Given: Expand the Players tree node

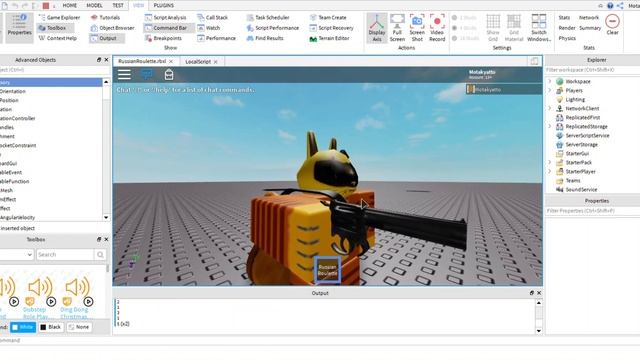Looking at the screenshot, I should pos(549,90).
